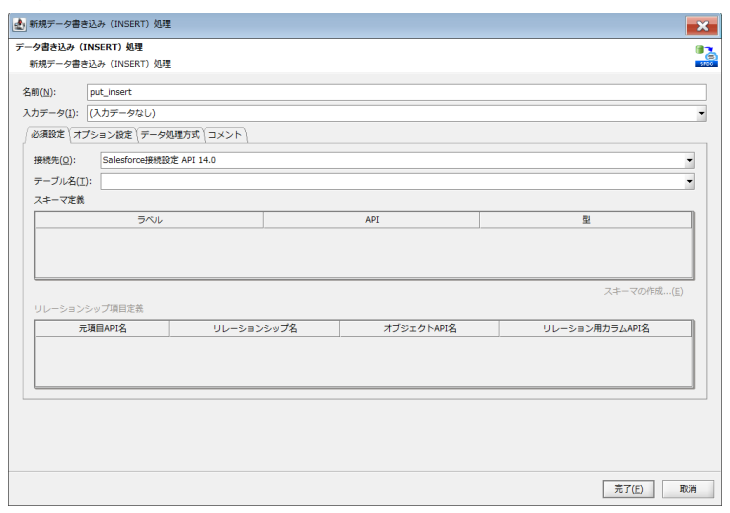
Task: Click the 元項目API名 column header
Action: 102,328
